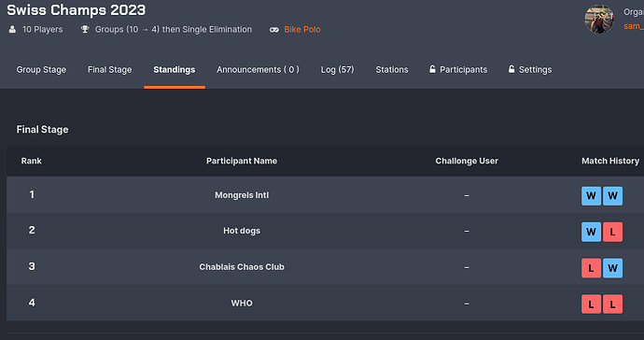View the Log (57) tab

pyautogui.click(x=337, y=70)
